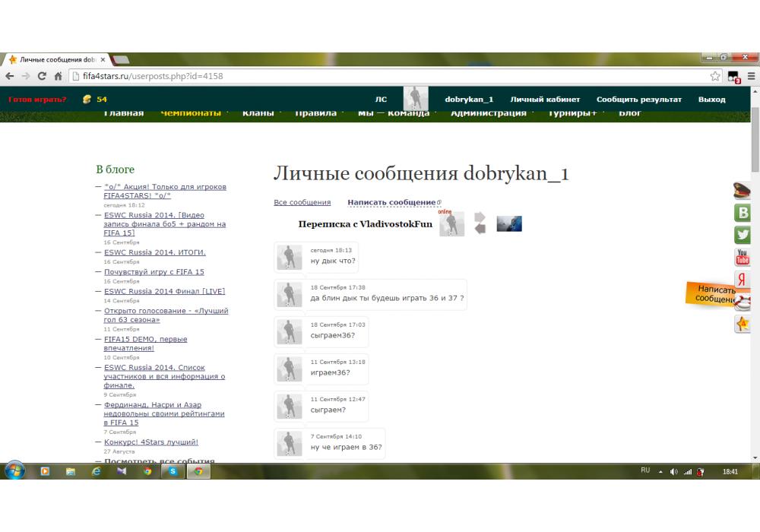Image resolution: width=760 pixels, height=532 pixels.
Task: Click the Написать сообщение link
Action: tap(391, 202)
